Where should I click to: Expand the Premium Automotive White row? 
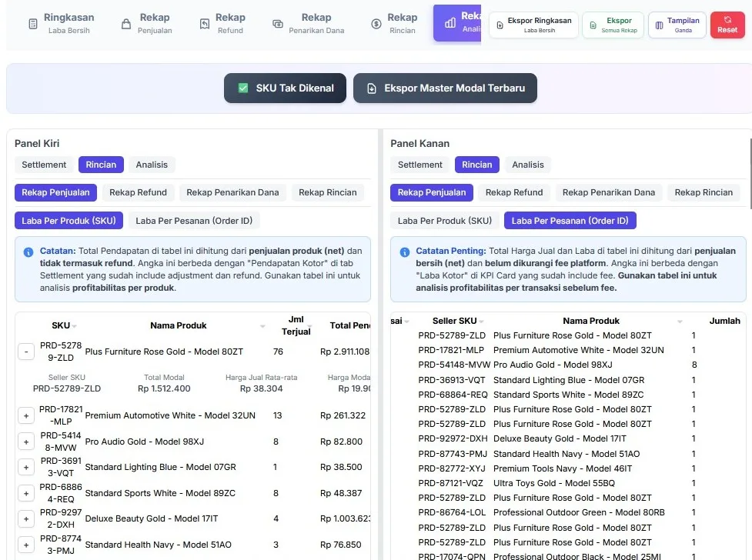coord(25,415)
